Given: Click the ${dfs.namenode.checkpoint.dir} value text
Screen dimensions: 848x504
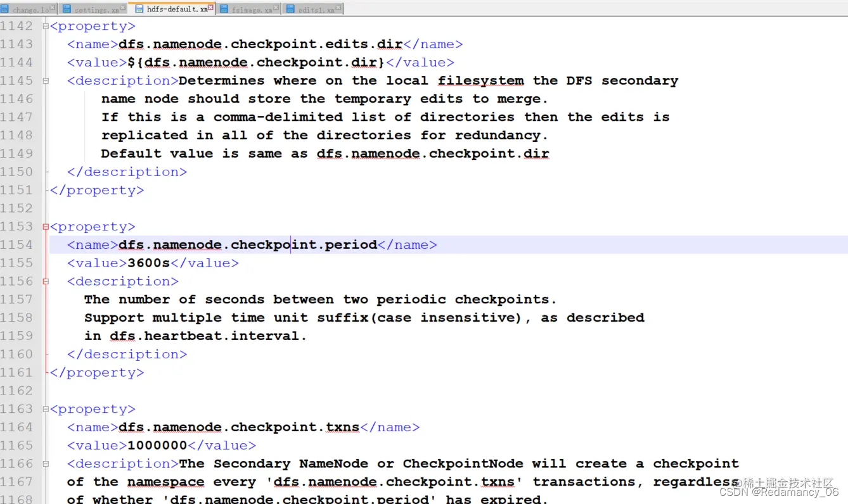Looking at the screenshot, I should coord(256,62).
